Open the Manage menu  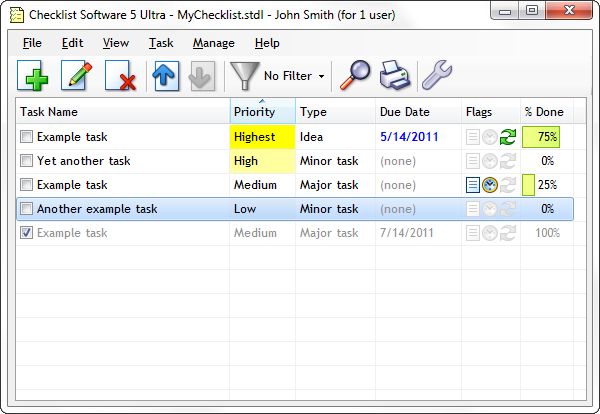pyautogui.click(x=214, y=43)
